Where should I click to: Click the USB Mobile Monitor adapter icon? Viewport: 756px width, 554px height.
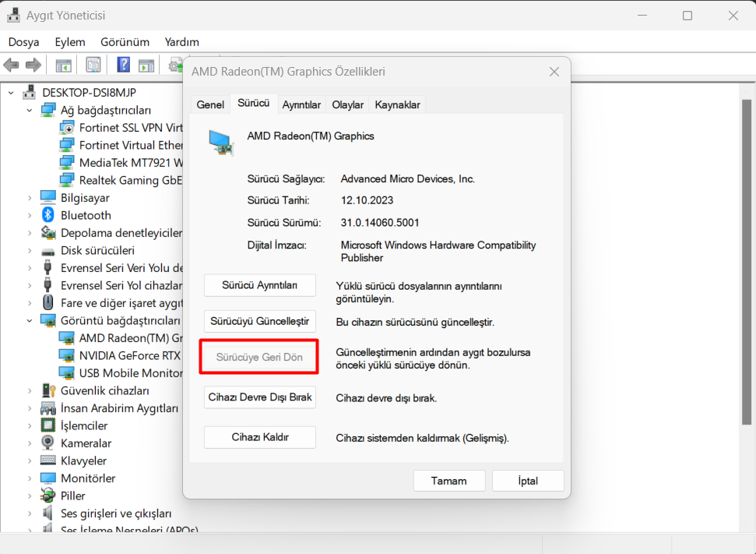(x=66, y=373)
